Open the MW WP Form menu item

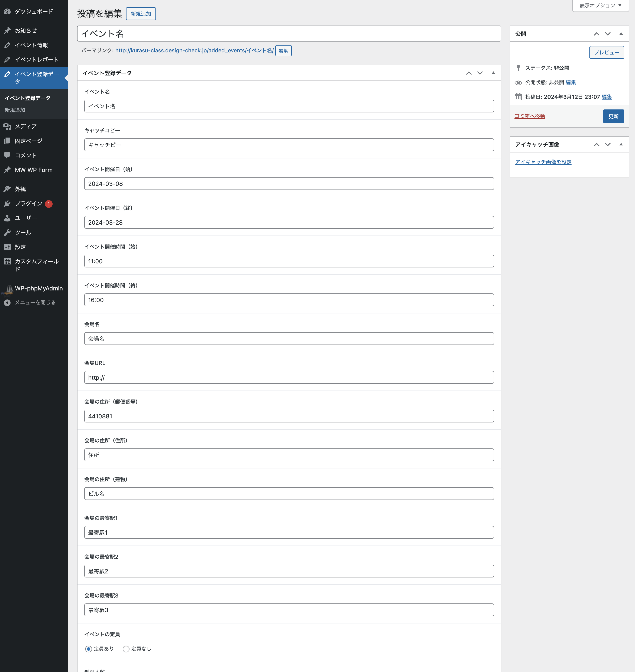click(x=34, y=170)
